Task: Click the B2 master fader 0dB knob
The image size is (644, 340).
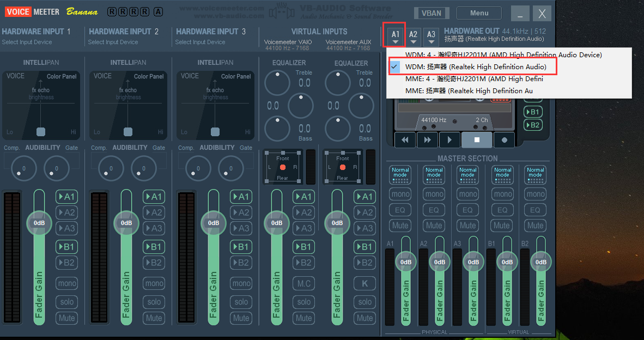Action: point(541,262)
